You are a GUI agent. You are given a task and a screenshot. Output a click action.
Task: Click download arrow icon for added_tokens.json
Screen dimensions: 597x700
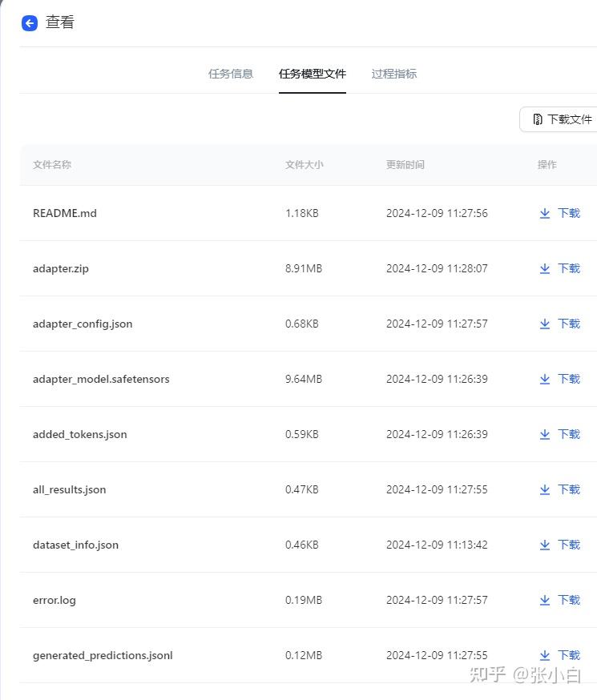pyautogui.click(x=545, y=435)
